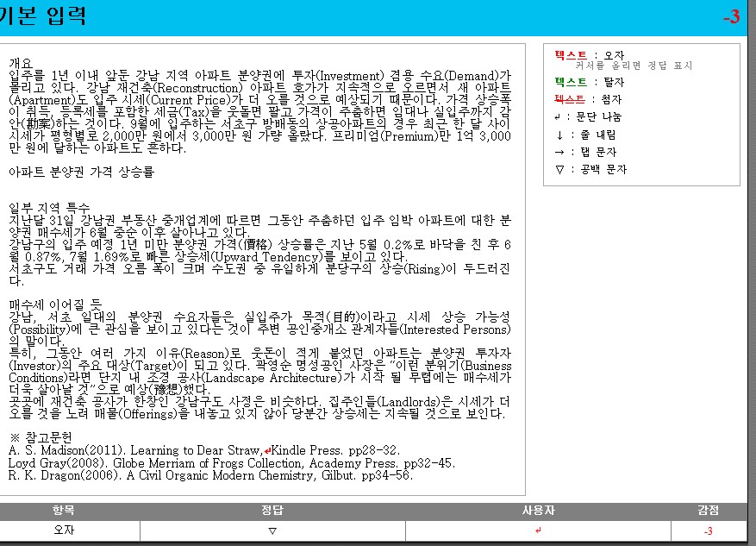The image size is (756, 546).
Task: Click the red -3 score in header
Action: point(730,17)
